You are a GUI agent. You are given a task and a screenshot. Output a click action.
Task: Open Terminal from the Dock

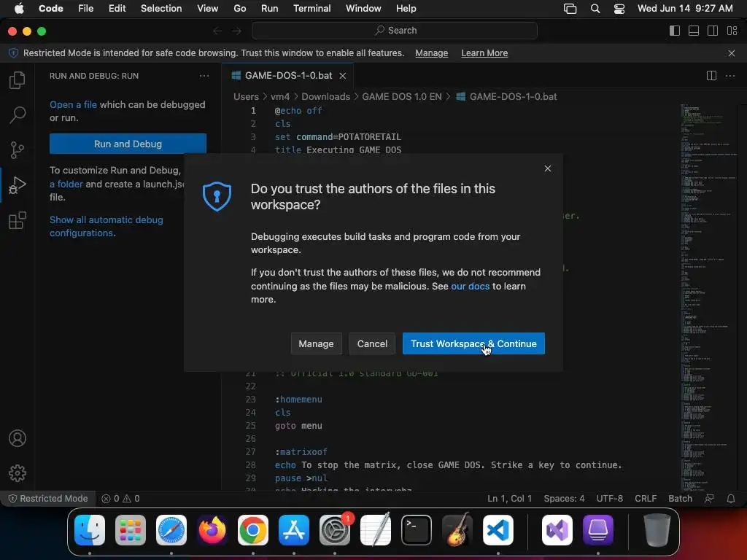(x=417, y=530)
